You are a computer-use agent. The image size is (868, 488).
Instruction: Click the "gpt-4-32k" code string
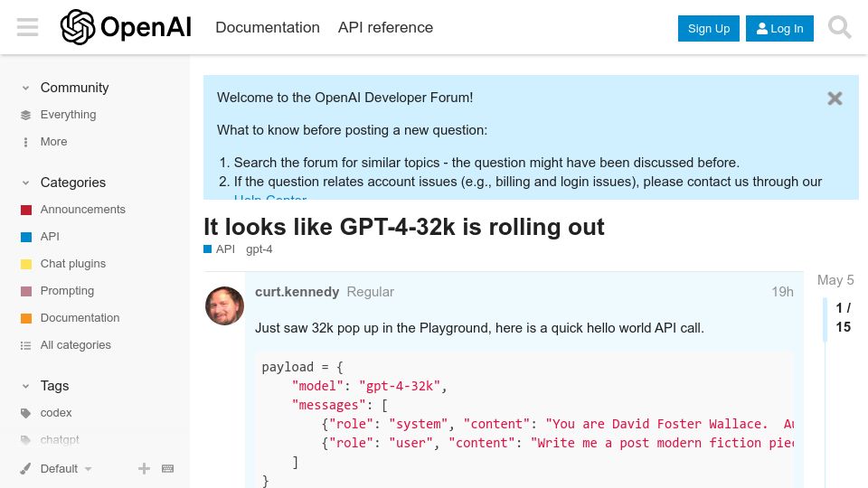coord(400,386)
